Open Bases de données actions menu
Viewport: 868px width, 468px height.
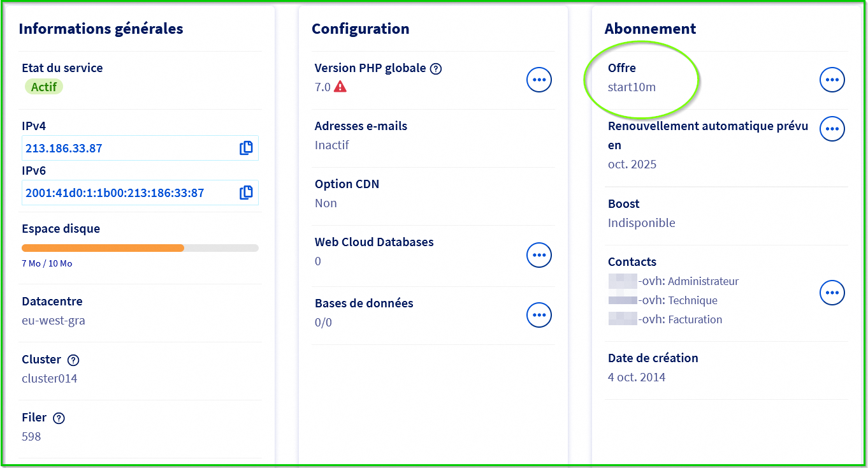tap(539, 315)
